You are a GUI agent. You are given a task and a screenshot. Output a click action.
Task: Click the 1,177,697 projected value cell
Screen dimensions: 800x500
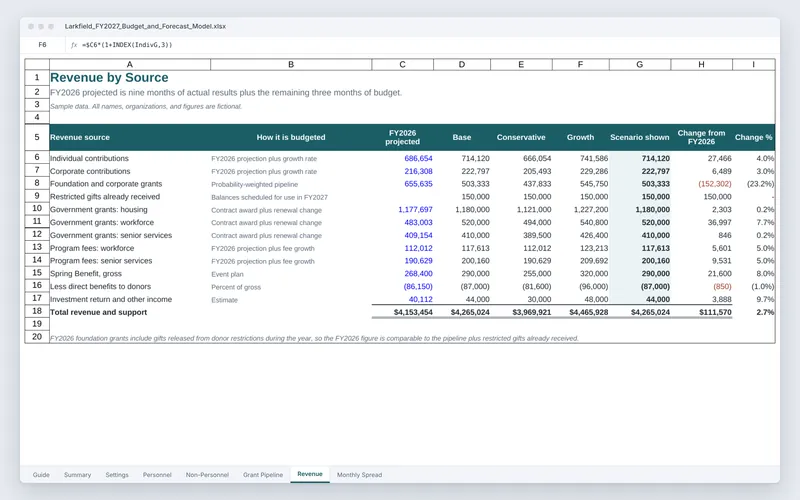[x=403, y=209]
